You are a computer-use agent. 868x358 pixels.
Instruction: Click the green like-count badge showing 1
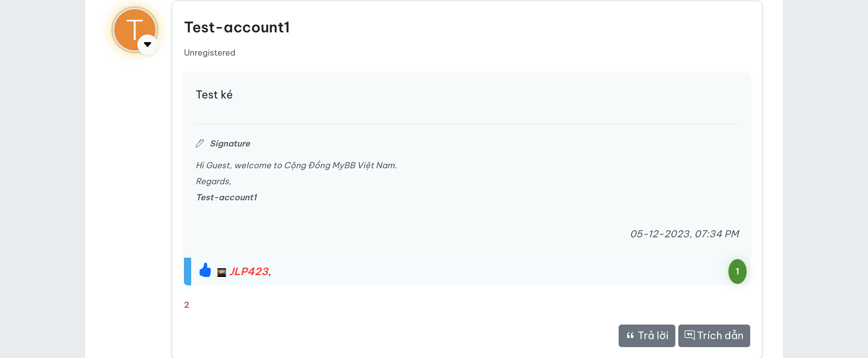[x=737, y=271]
